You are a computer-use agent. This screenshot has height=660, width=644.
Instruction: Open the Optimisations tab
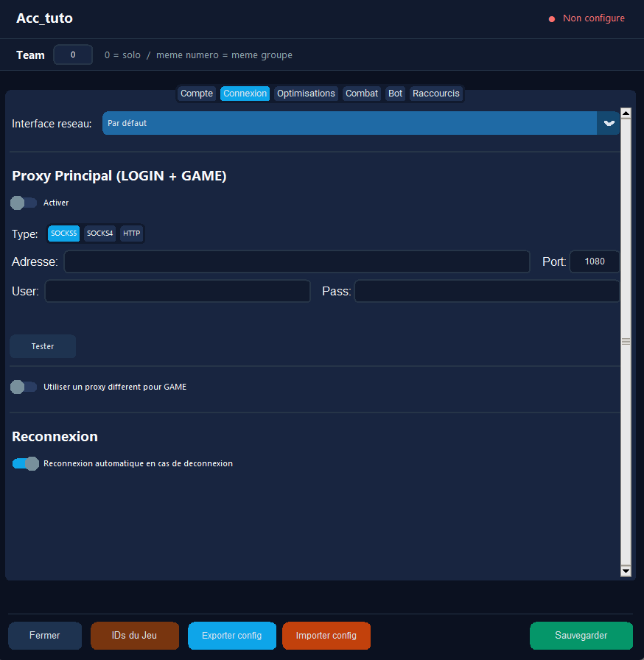pos(306,94)
